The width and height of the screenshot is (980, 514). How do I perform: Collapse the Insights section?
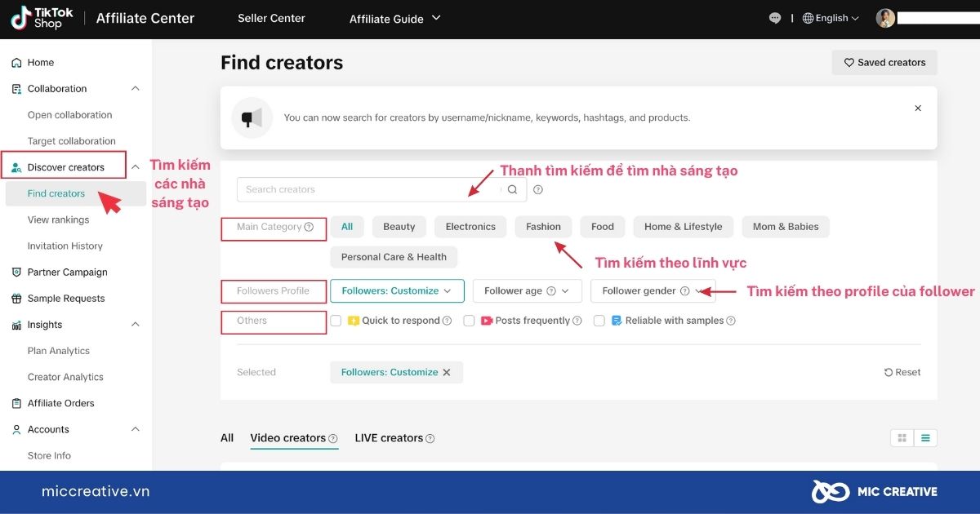click(x=136, y=325)
